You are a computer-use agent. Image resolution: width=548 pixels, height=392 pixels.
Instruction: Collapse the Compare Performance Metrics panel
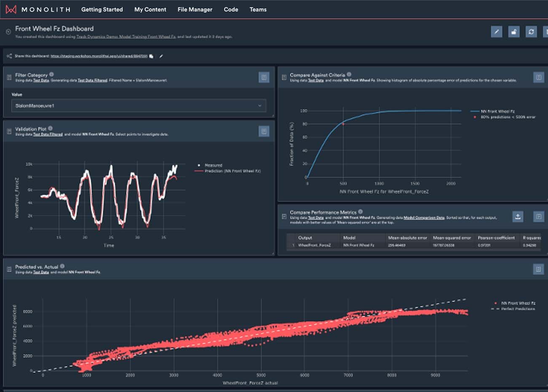coord(284,216)
